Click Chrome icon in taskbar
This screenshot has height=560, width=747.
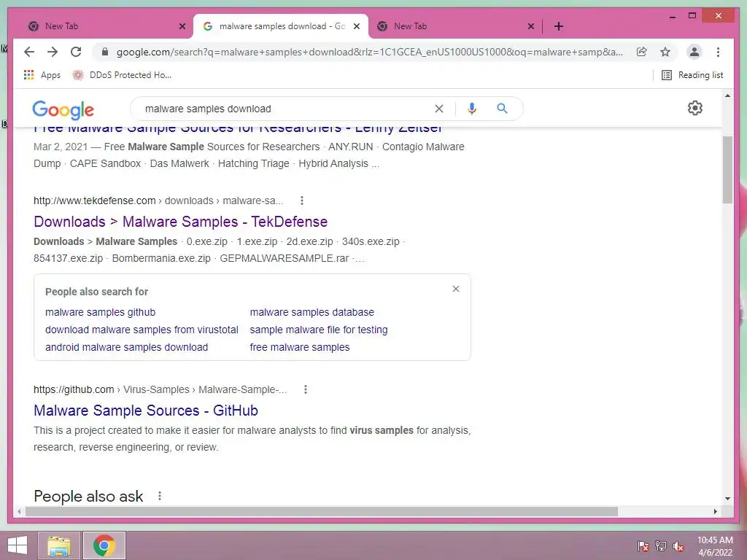coord(104,545)
